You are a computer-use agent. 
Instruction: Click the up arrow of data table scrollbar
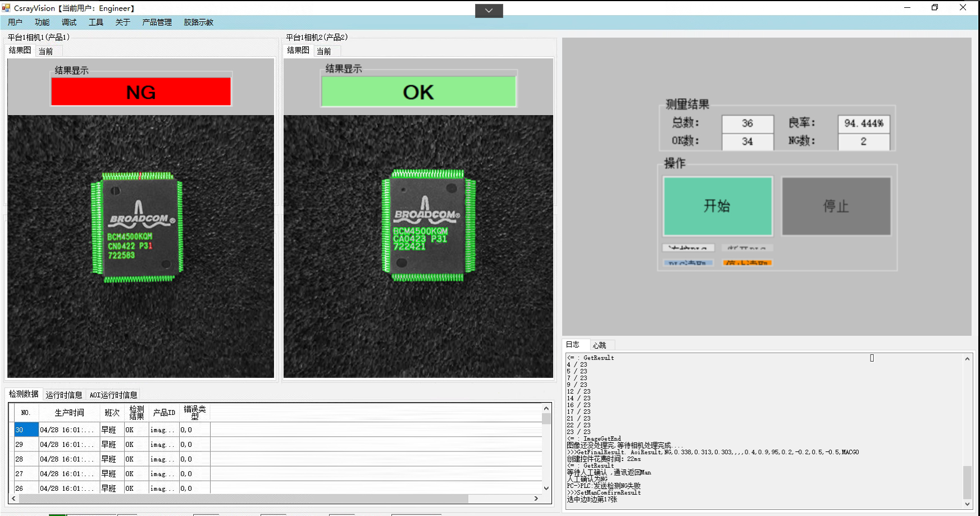[546, 408]
